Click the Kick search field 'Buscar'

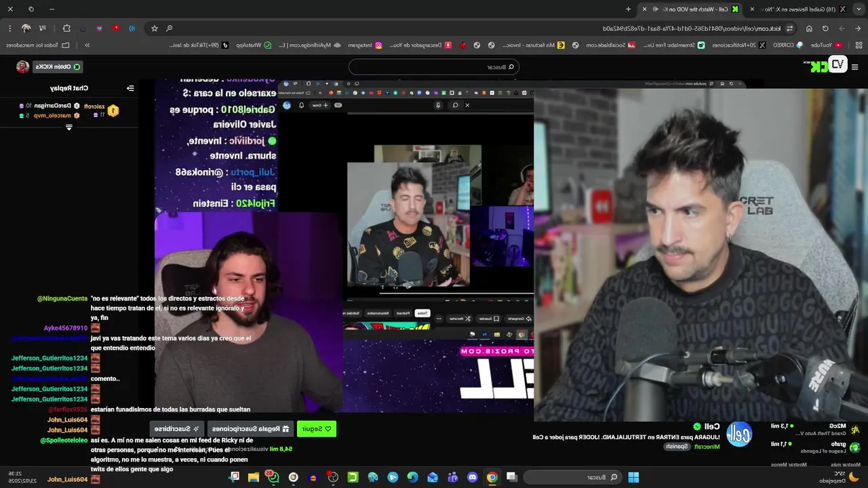pos(434,66)
